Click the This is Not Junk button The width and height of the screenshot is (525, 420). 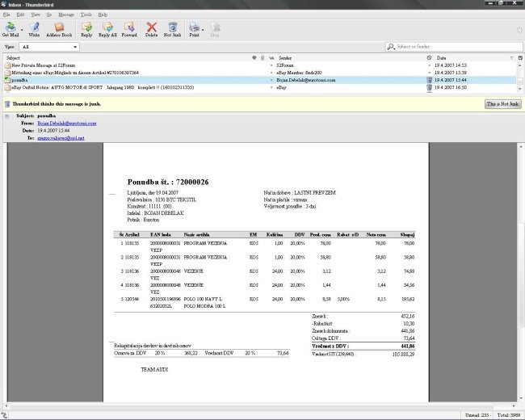pyautogui.click(x=502, y=104)
